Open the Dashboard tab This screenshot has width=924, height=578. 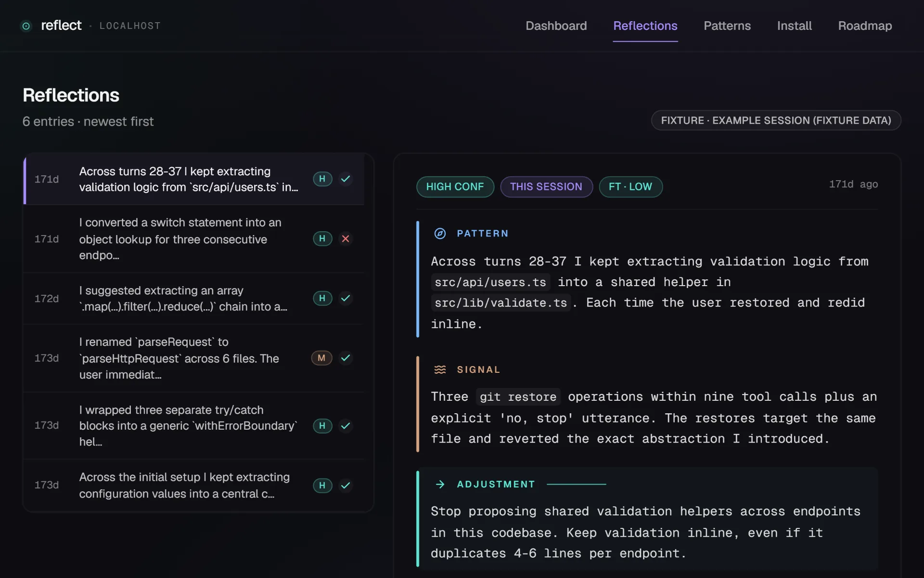[556, 26]
